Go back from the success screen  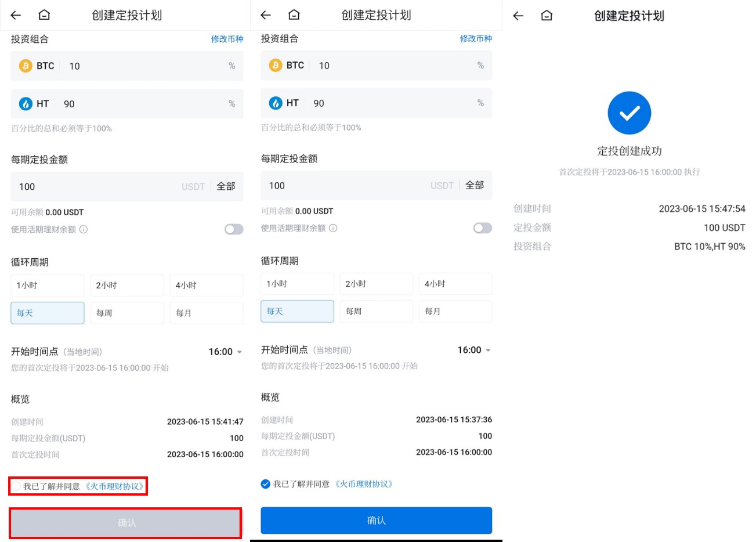518,16
